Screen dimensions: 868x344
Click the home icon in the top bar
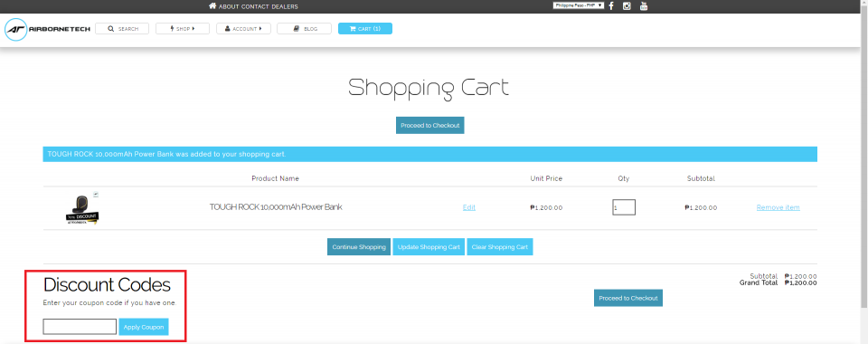coord(212,6)
